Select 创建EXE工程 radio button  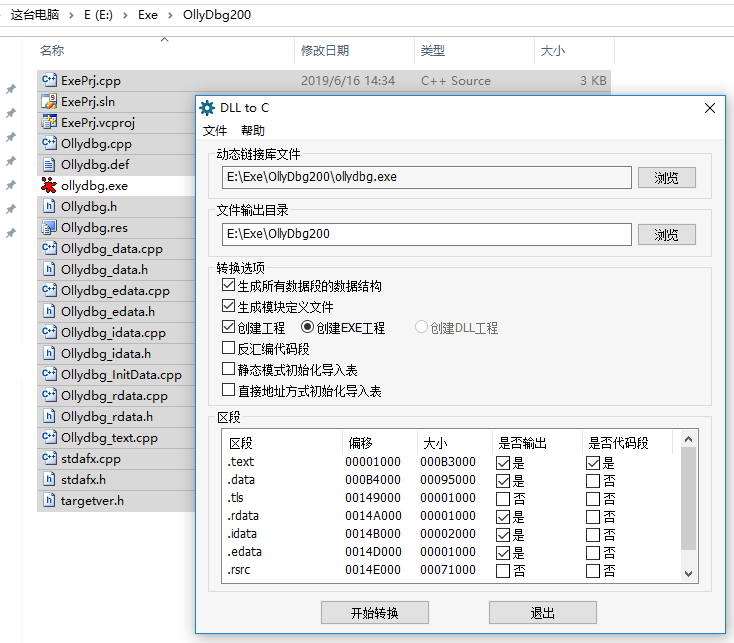[x=307, y=327]
